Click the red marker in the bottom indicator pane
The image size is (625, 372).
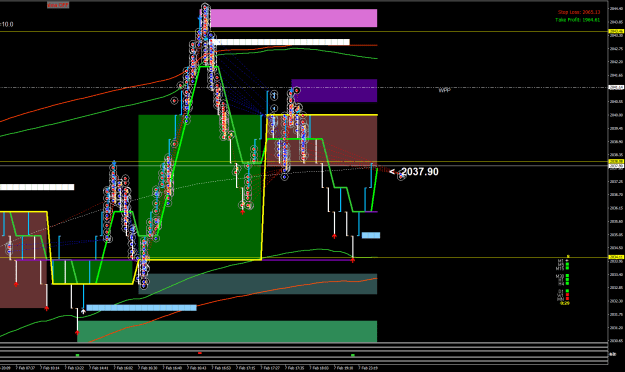pyautogui.click(x=200, y=353)
